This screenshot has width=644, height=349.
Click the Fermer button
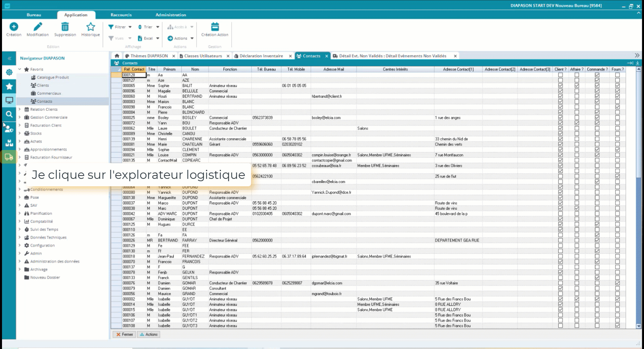[x=124, y=335]
